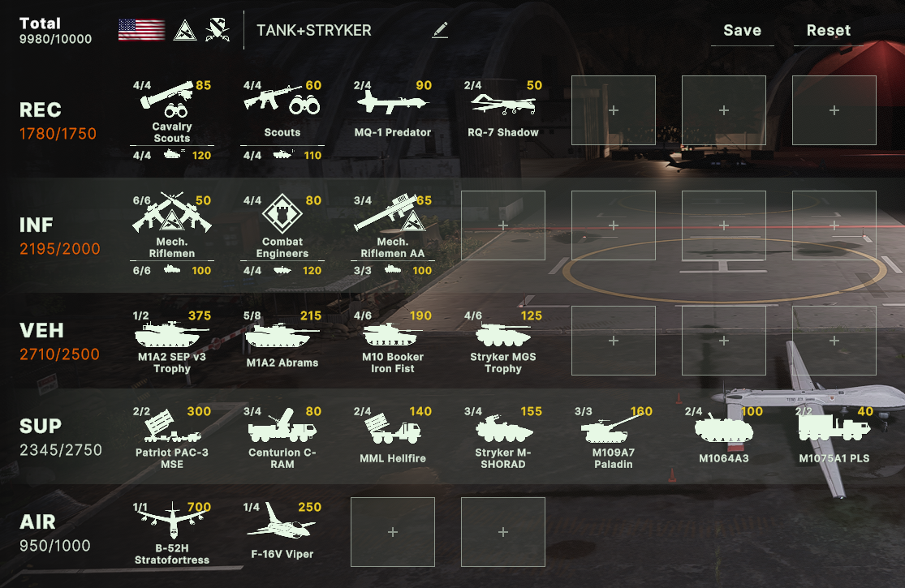The image size is (905, 588).
Task: Add unit in first empty REC slot
Action: click(614, 110)
